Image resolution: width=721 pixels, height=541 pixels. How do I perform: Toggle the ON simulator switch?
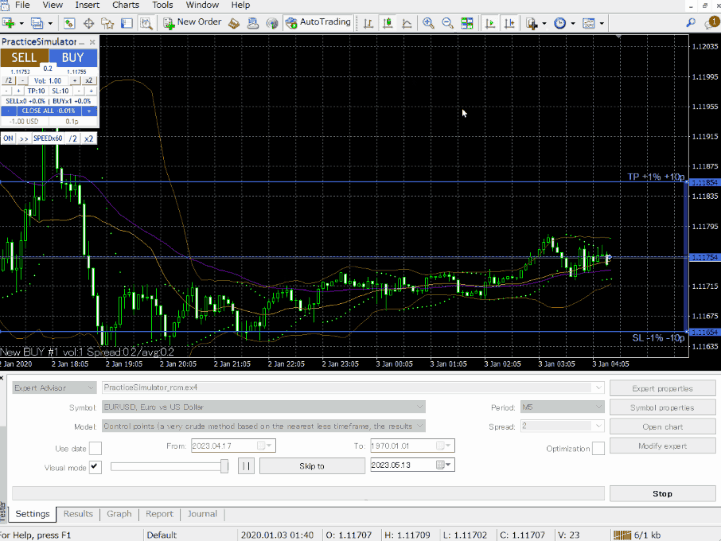[x=8, y=138]
